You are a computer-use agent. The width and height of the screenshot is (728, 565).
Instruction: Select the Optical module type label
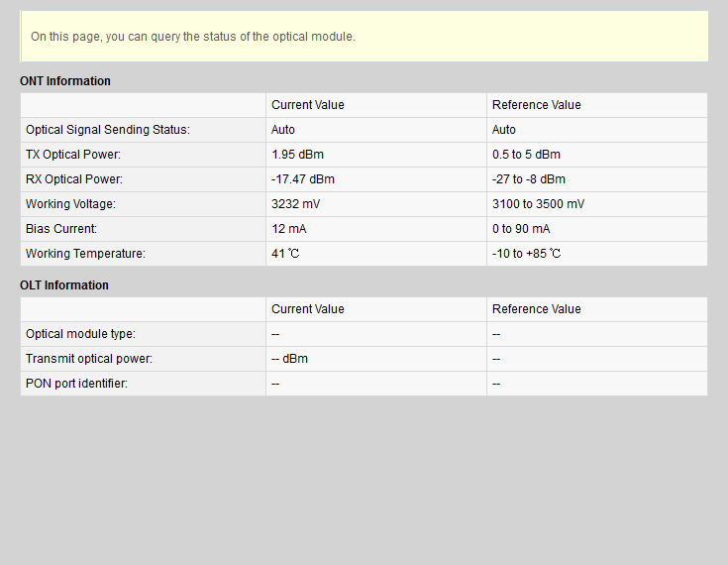point(80,334)
